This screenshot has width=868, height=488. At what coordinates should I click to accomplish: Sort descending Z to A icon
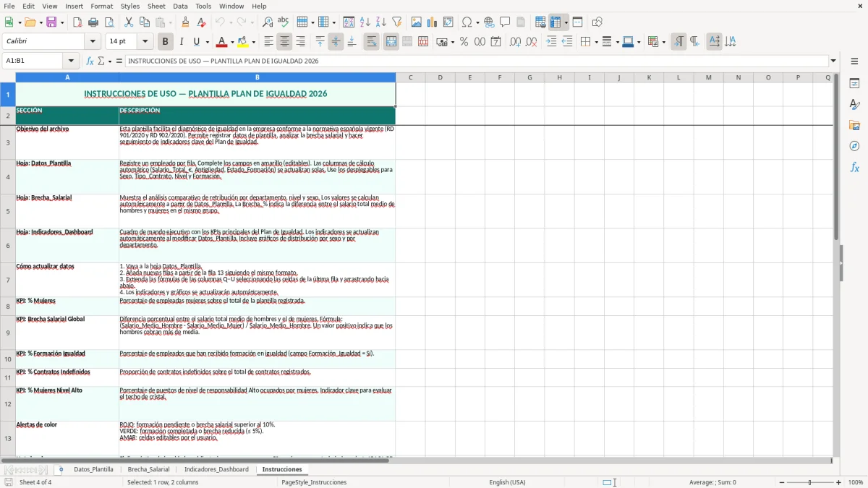[381, 22]
